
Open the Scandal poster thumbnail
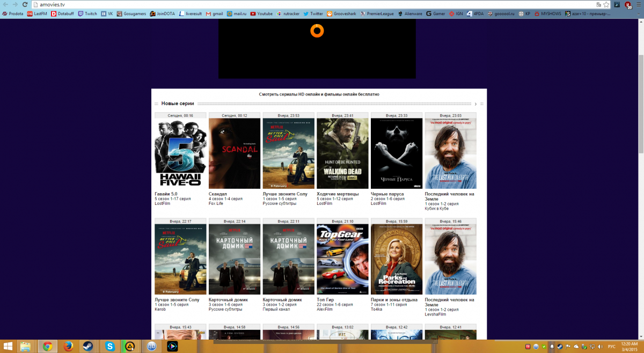click(235, 153)
